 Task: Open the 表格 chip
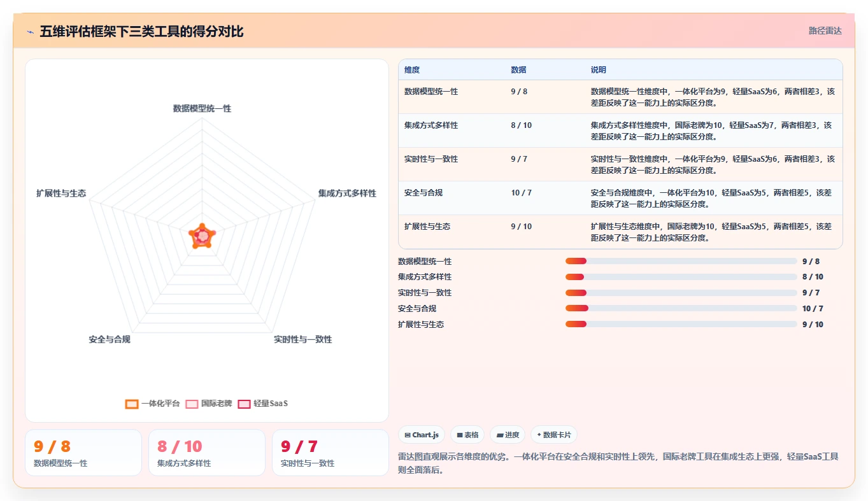click(x=467, y=435)
